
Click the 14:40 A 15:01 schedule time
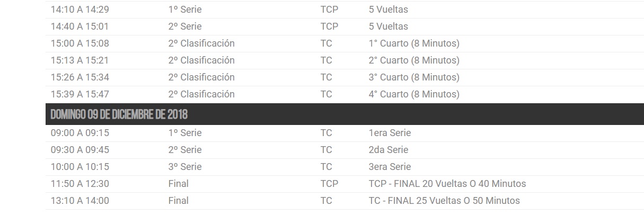pyautogui.click(x=80, y=26)
